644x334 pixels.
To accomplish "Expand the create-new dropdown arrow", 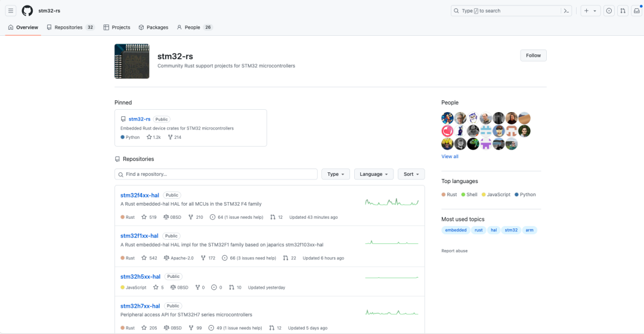I will click(x=595, y=11).
